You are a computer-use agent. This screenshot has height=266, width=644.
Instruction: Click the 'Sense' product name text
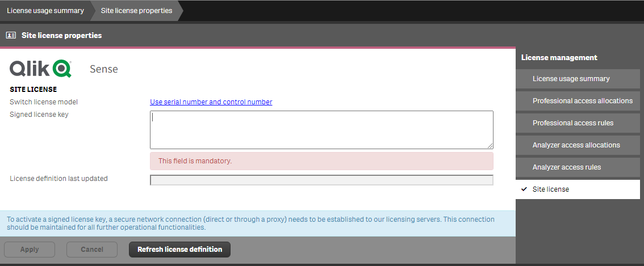point(104,69)
